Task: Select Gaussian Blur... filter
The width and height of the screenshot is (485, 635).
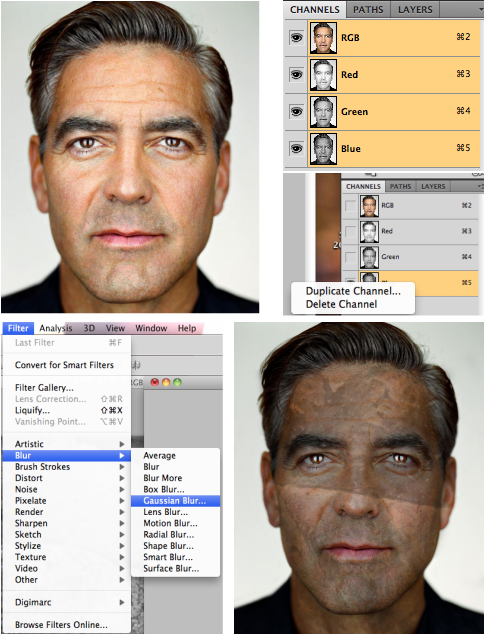Action: [x=175, y=501]
